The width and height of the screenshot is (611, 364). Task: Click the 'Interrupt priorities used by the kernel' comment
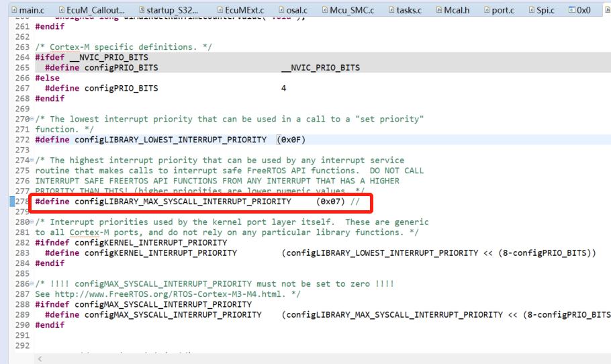click(x=232, y=222)
